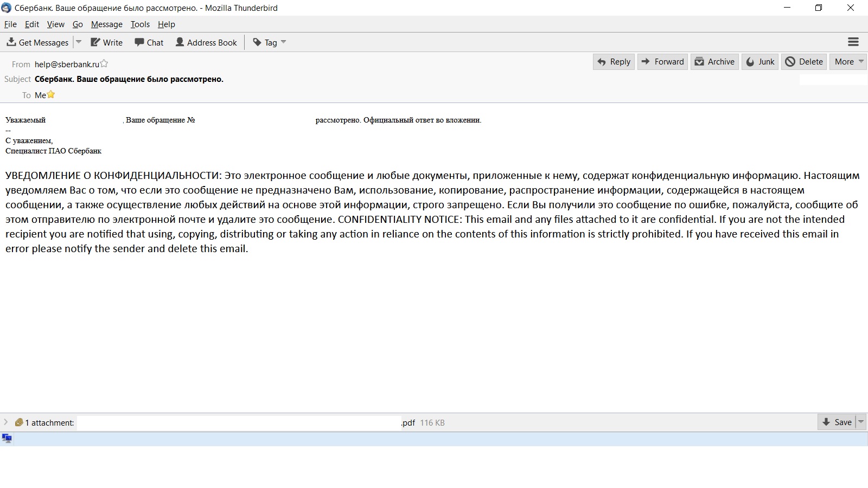Delete this message

coord(804,62)
